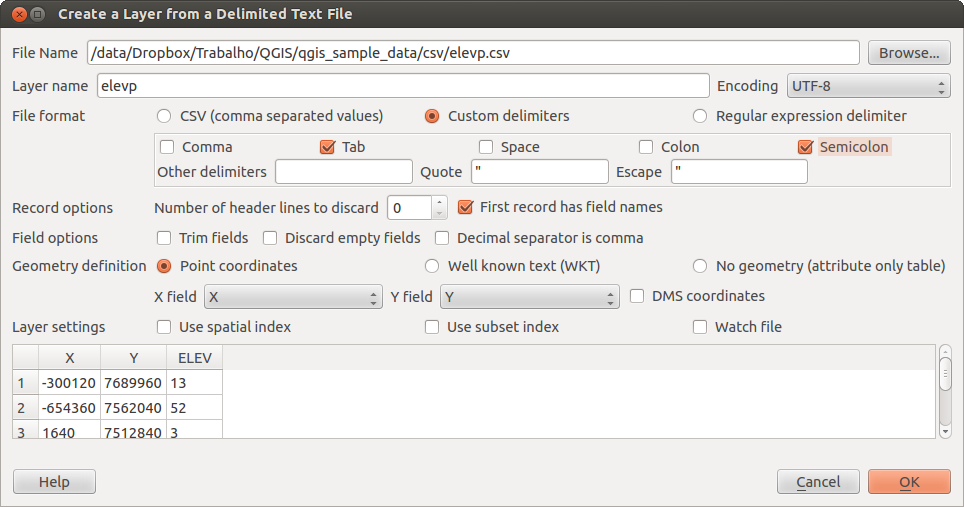Expand the X field dropdown
Image resolution: width=964 pixels, height=507 pixels.
pyautogui.click(x=293, y=297)
